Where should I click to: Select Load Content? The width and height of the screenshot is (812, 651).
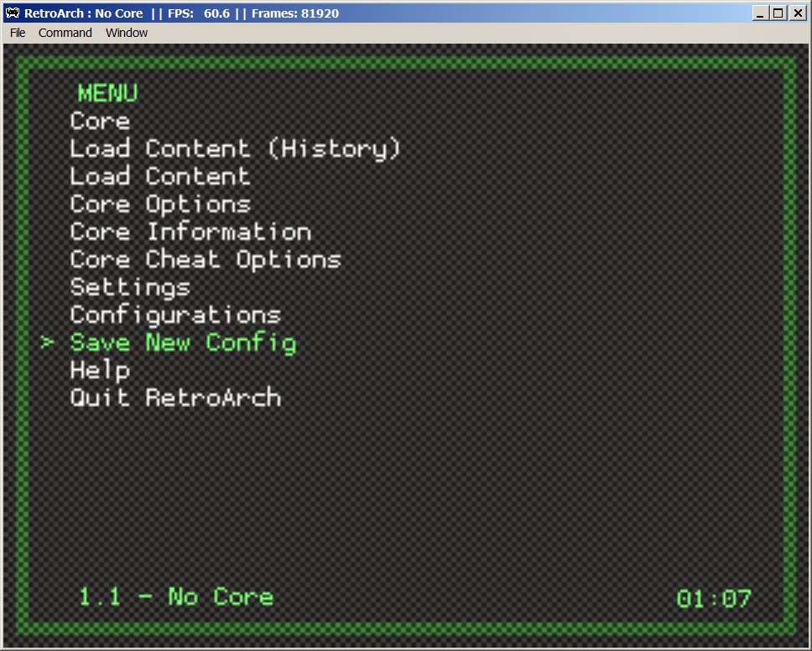(x=159, y=177)
